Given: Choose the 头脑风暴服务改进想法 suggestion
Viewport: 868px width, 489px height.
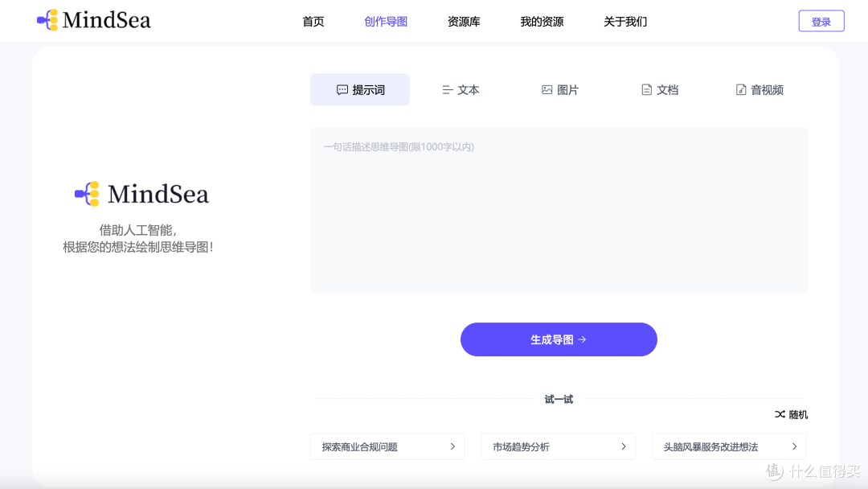Looking at the screenshot, I should (x=729, y=446).
